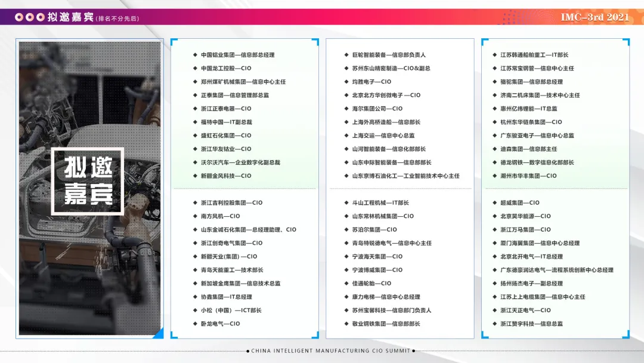Image resolution: width=644 pixels, height=363 pixels.
Task: Select 北京开电气—IT总经理 entry
Action: [x=531, y=257]
